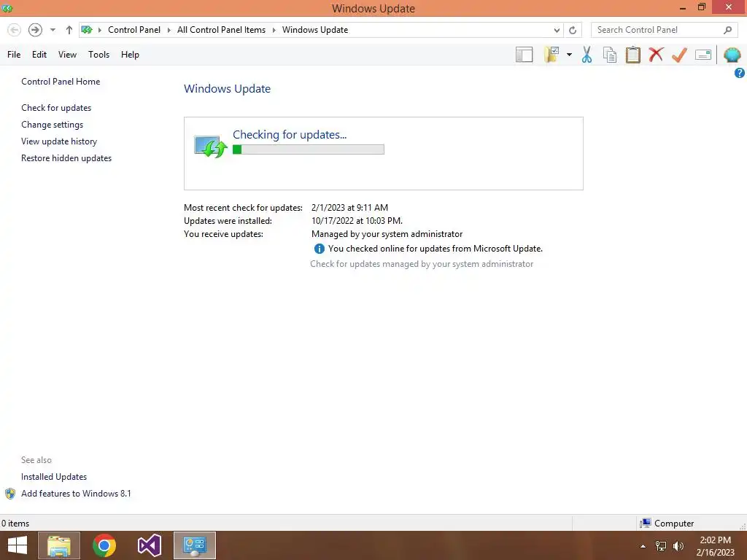Click the envelope Email toolbar icon
Viewport: 747px width, 560px height.
tap(703, 55)
